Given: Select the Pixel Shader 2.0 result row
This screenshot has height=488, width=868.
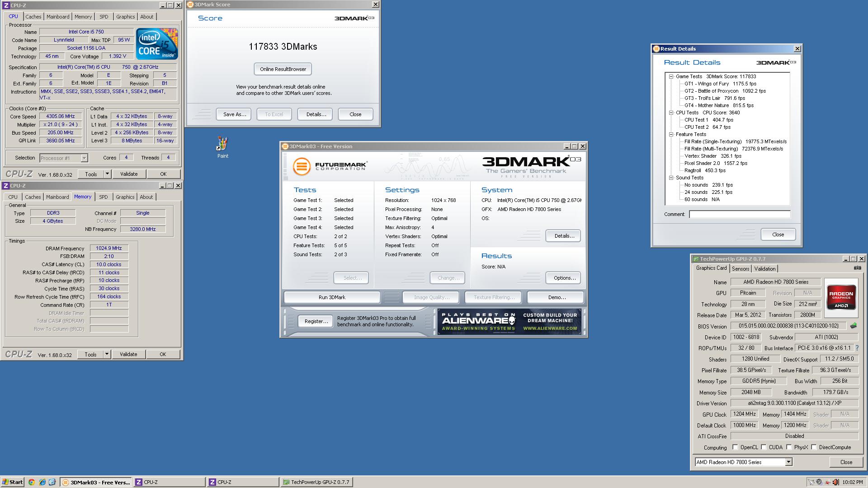Looking at the screenshot, I should tap(716, 163).
